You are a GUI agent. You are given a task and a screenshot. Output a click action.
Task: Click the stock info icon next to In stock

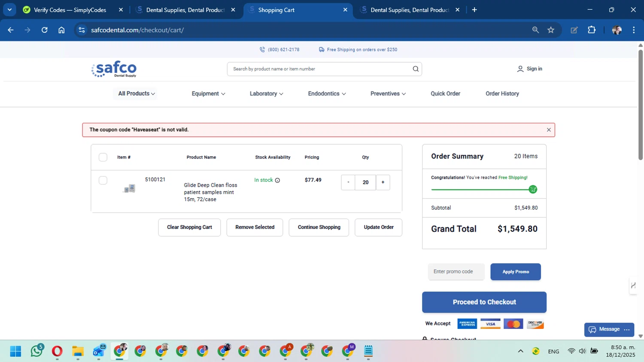(x=277, y=180)
